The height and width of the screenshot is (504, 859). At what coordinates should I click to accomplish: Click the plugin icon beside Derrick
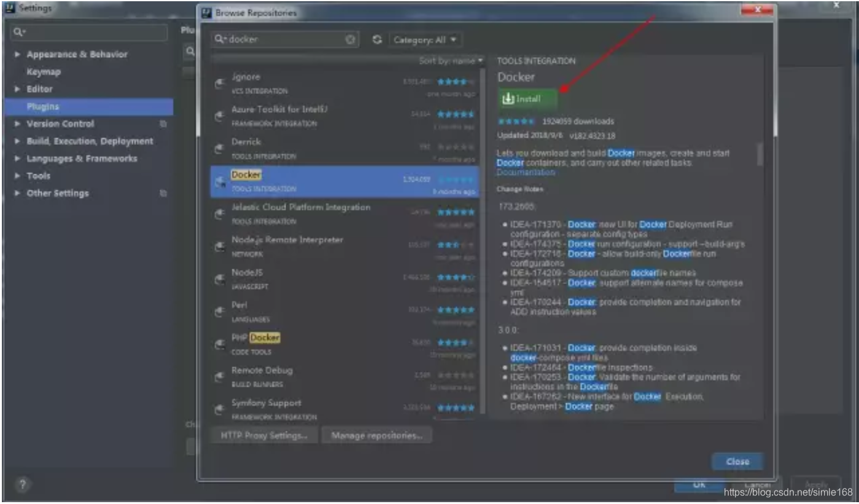219,149
